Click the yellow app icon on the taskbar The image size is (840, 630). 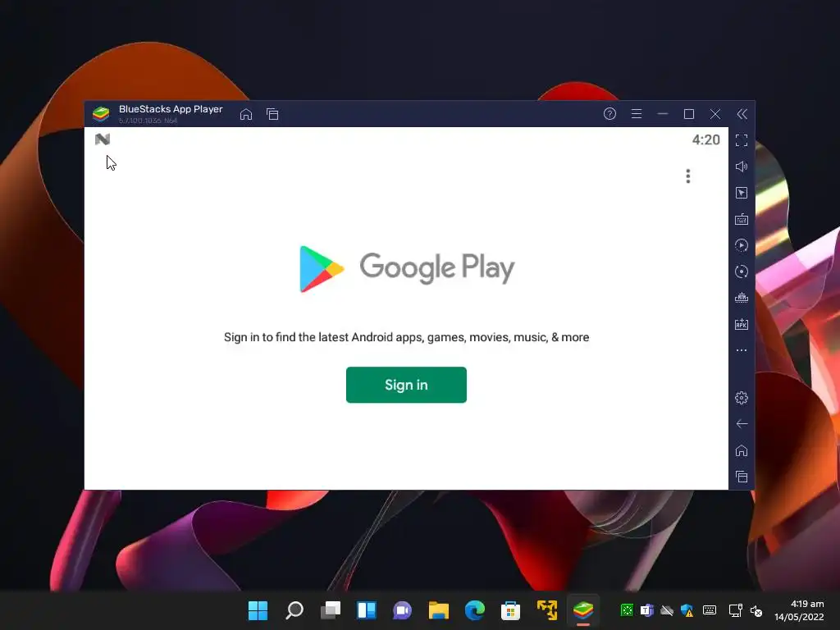(x=547, y=610)
